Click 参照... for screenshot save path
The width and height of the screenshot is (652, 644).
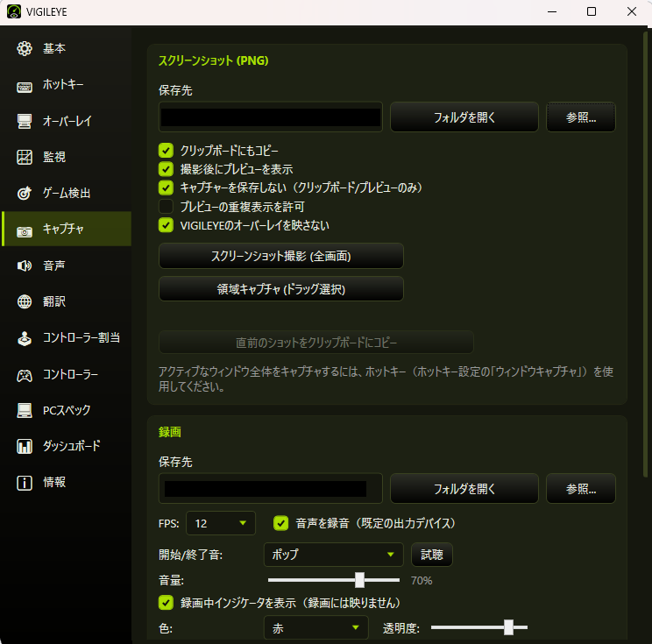580,117
